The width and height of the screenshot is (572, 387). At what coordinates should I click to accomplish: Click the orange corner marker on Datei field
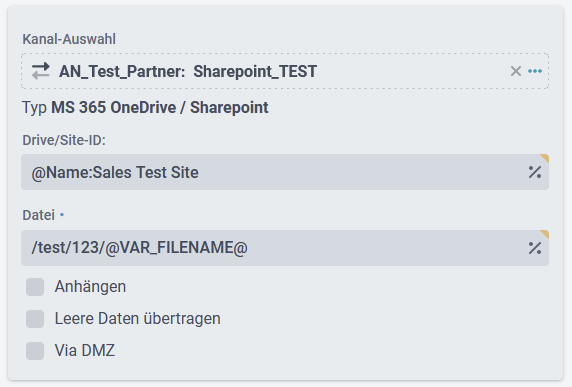coord(545,234)
